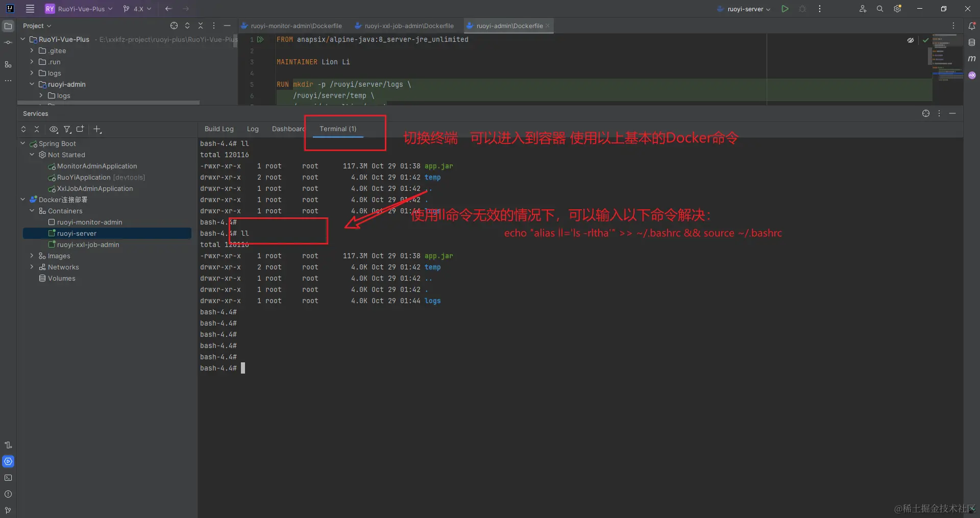Viewport: 980px width, 518px height.
Task: Open Services panel options menu
Action: point(939,113)
